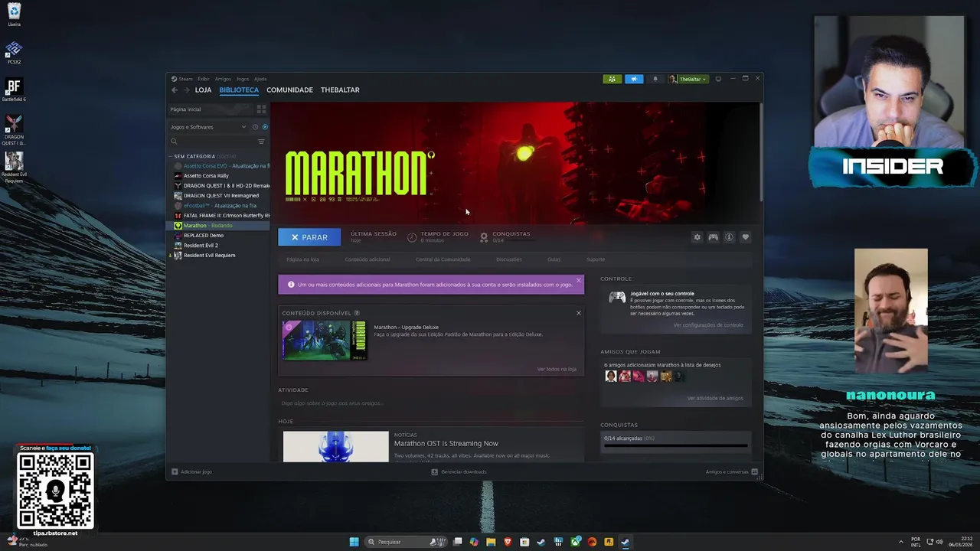Open the THEBALTAR profile tab

pyautogui.click(x=340, y=90)
